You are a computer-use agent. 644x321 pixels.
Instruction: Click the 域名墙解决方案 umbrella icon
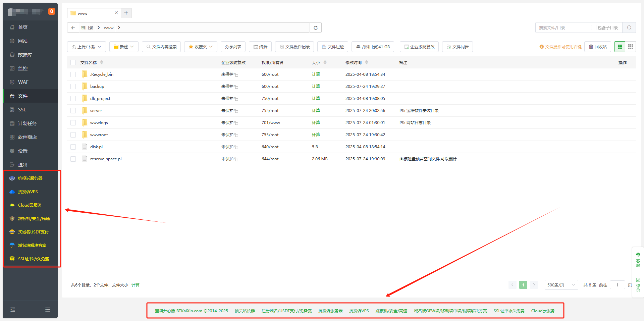[x=12, y=245]
